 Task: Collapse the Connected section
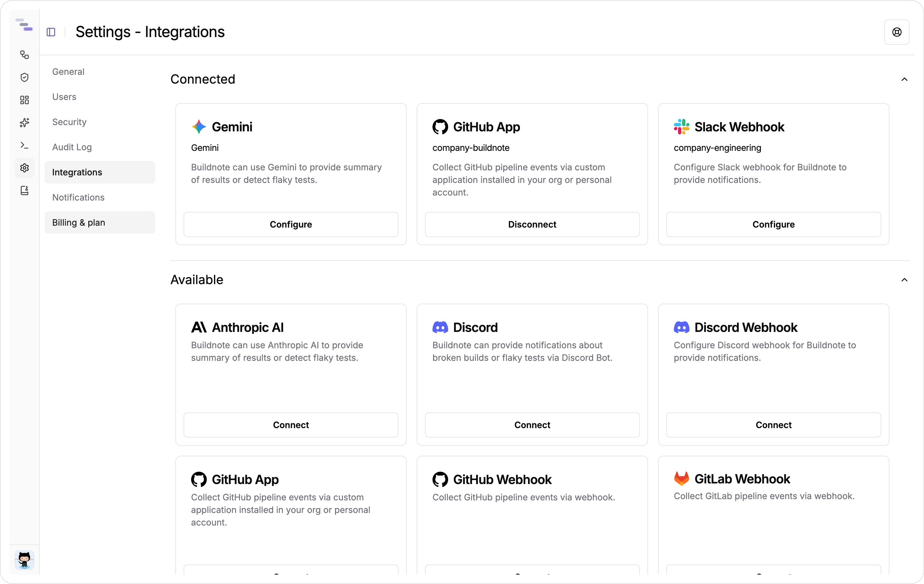pyautogui.click(x=905, y=80)
